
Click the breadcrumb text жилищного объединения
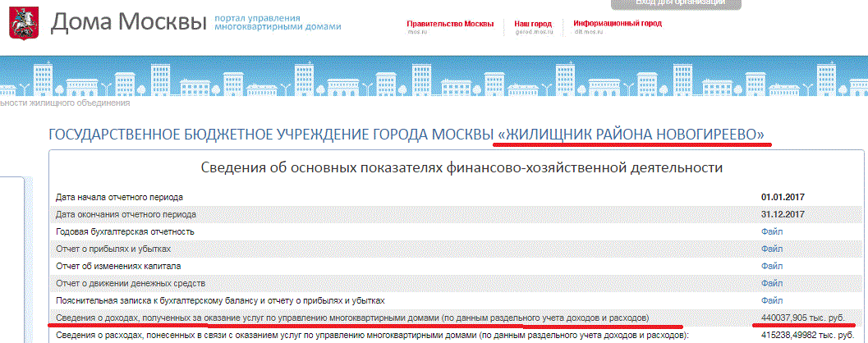[81, 103]
